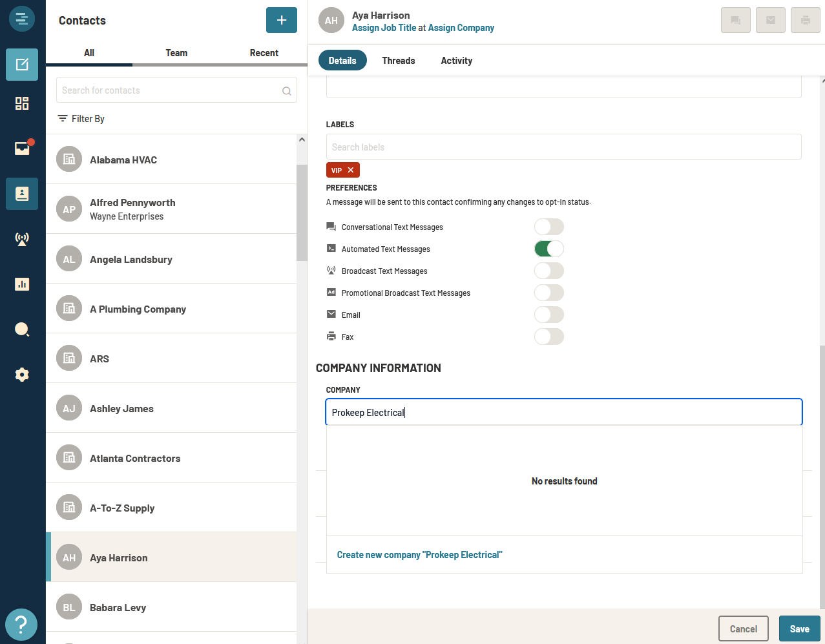Open the shared inbox with the red notification dot
825x644 pixels.
[x=21, y=148]
